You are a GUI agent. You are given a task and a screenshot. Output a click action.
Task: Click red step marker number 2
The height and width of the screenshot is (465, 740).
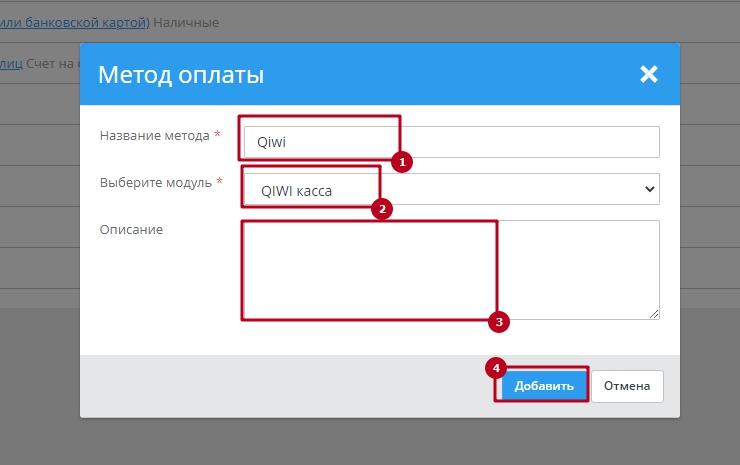coord(380,209)
